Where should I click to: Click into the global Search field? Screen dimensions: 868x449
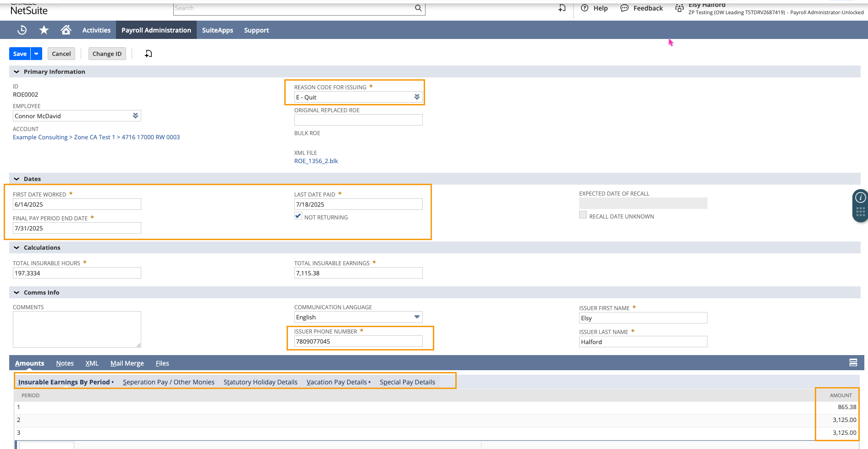tap(293, 8)
